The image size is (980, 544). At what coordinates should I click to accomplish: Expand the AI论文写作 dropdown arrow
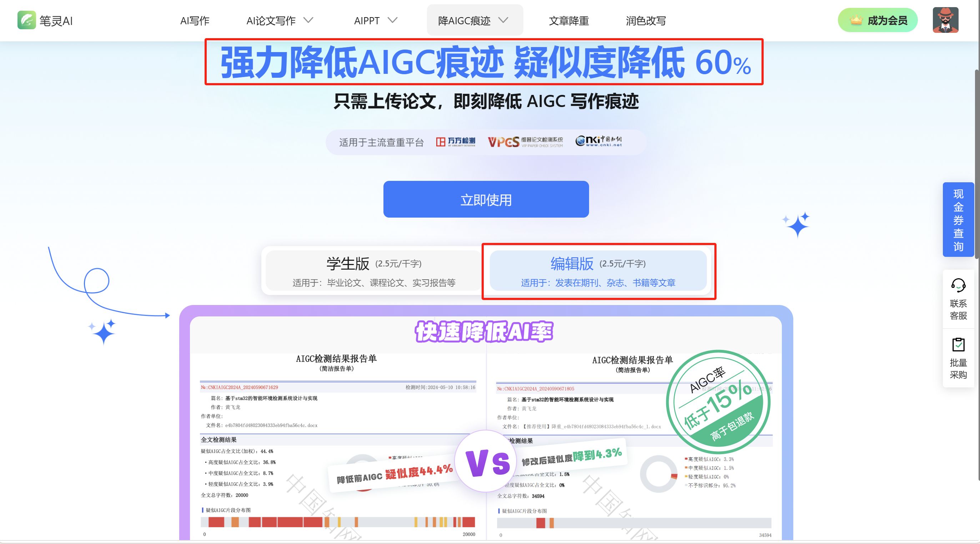coord(308,20)
